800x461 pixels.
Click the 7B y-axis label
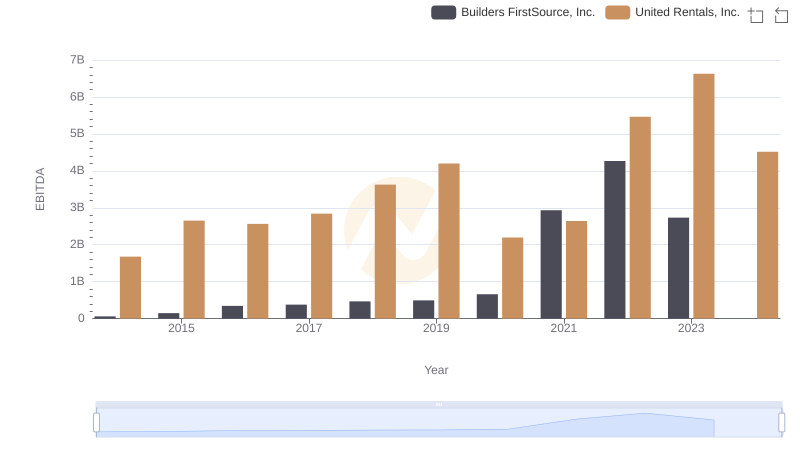click(78, 60)
